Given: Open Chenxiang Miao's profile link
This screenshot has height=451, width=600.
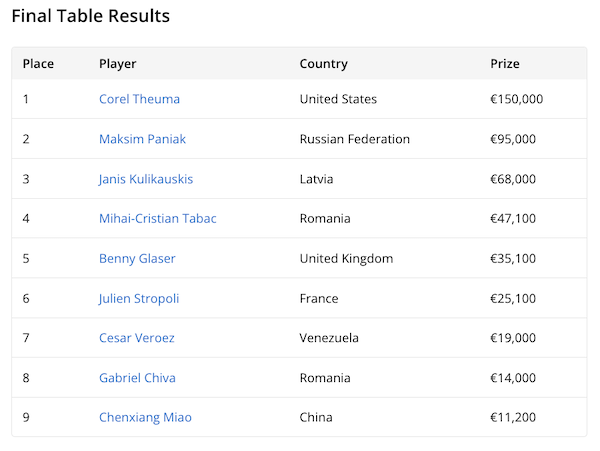Looking at the screenshot, I should point(145,417).
